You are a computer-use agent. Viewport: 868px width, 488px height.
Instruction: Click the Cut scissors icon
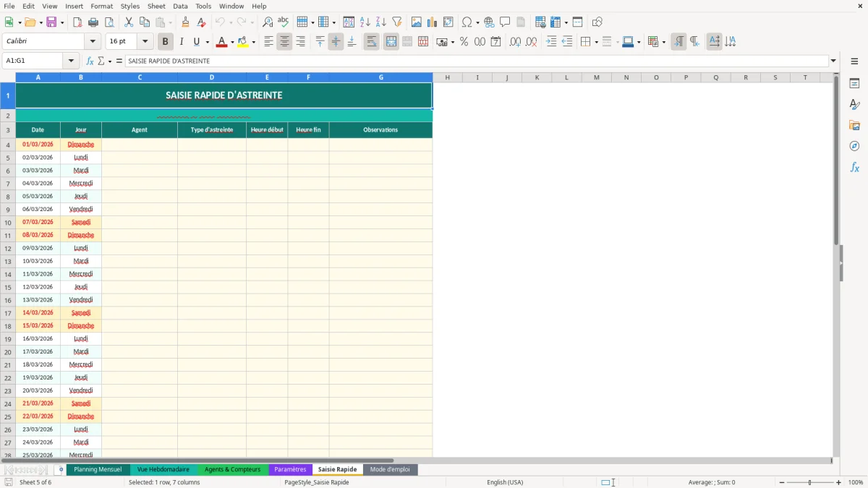(x=129, y=22)
